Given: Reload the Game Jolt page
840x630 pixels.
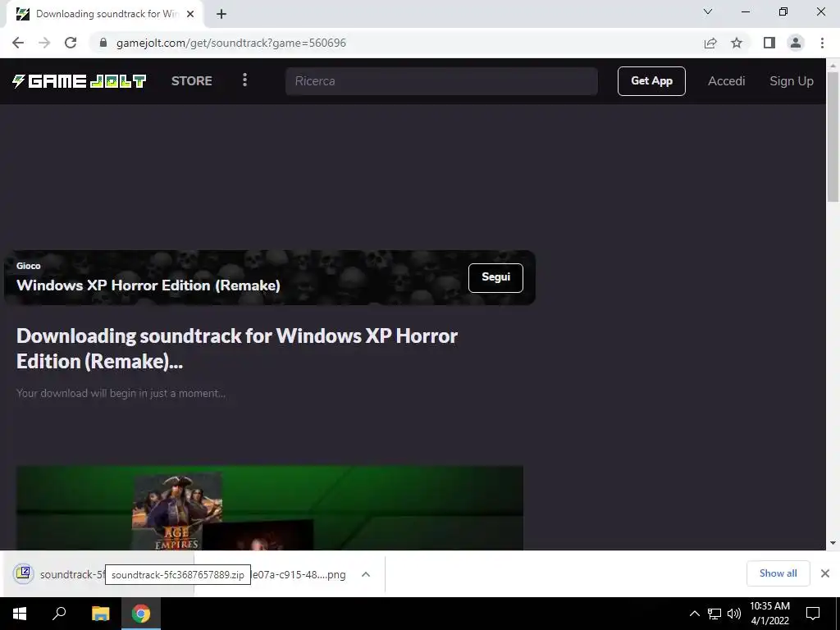Looking at the screenshot, I should coord(71,43).
